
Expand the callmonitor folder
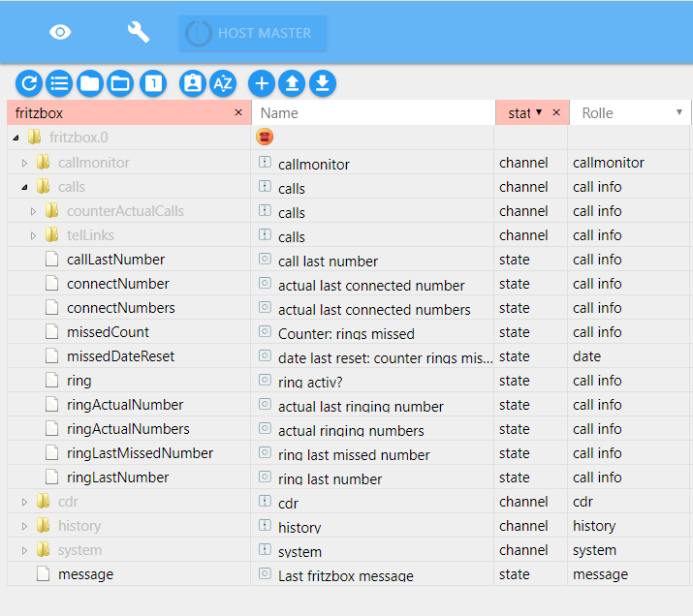click(x=25, y=163)
